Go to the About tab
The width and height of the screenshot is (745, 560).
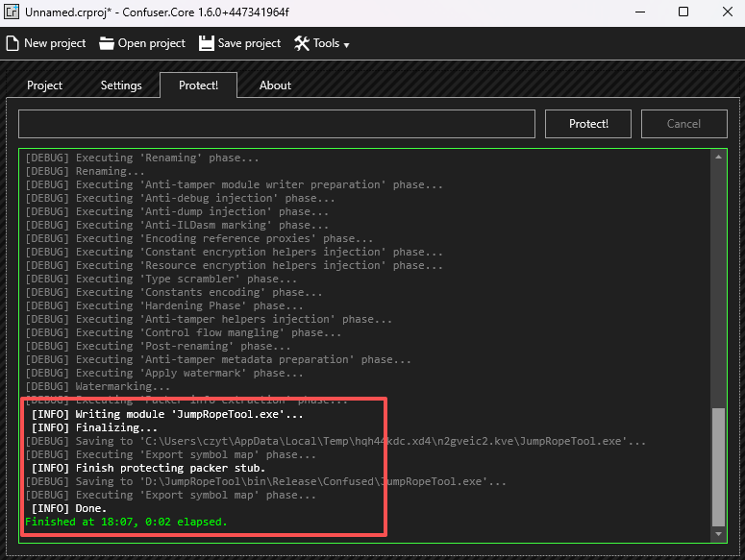point(275,85)
